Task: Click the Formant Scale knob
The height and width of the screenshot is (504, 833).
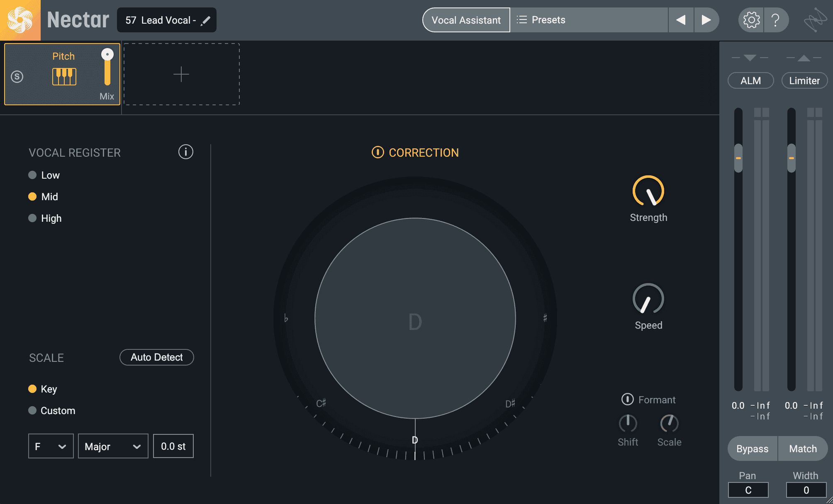Action: pos(670,423)
